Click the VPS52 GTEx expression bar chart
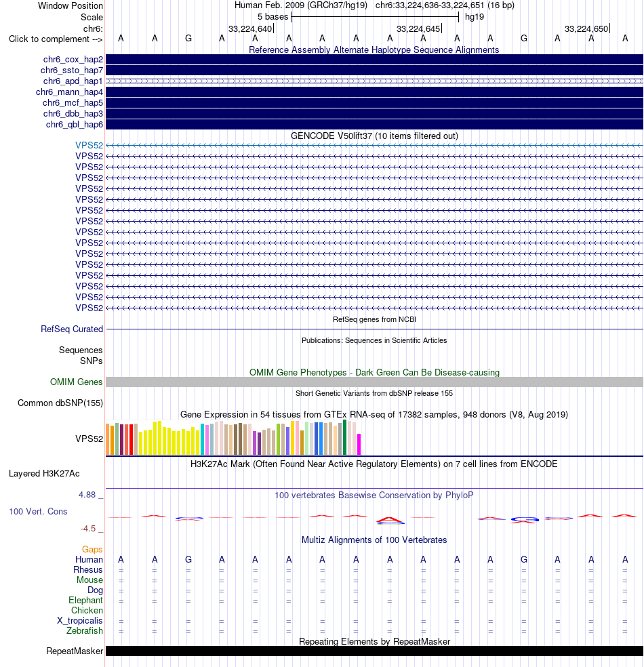The width and height of the screenshot is (644, 667). click(233, 438)
